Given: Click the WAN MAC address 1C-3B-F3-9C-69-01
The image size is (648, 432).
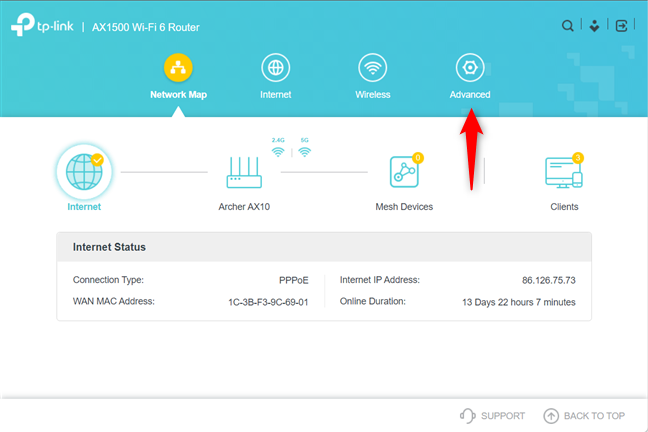Looking at the screenshot, I should tap(268, 302).
